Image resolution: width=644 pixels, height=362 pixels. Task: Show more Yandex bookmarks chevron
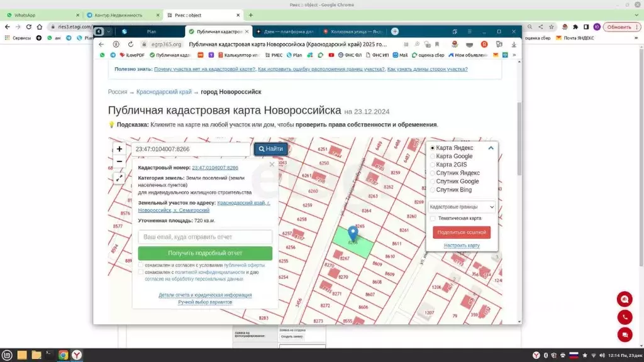click(x=514, y=55)
